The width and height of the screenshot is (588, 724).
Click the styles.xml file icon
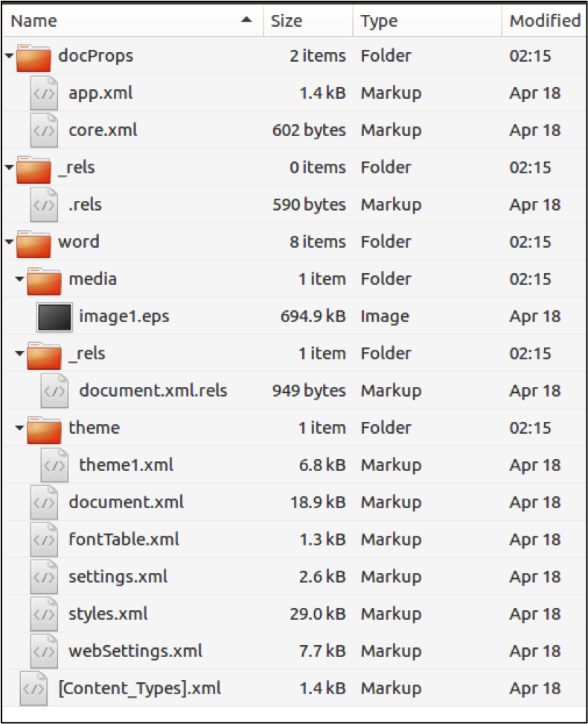[x=44, y=615]
